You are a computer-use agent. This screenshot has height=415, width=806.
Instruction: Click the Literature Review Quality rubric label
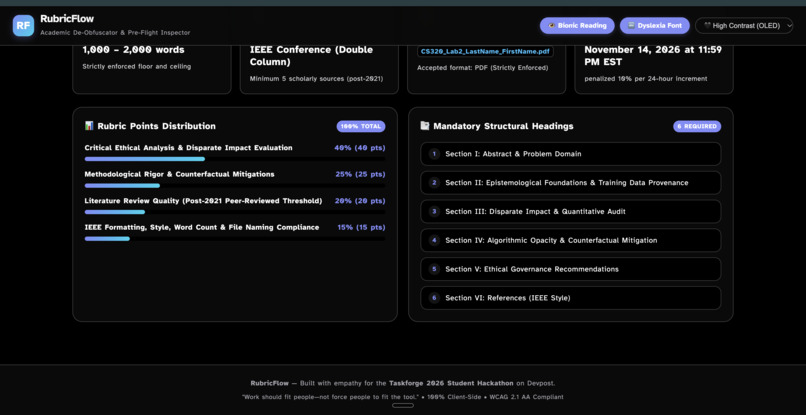(204, 201)
